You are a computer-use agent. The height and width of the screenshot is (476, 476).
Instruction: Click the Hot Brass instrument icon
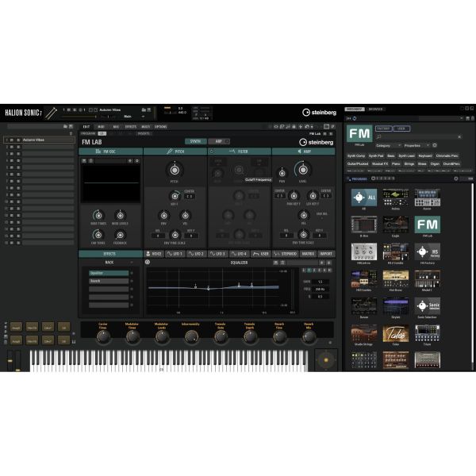[396, 279]
